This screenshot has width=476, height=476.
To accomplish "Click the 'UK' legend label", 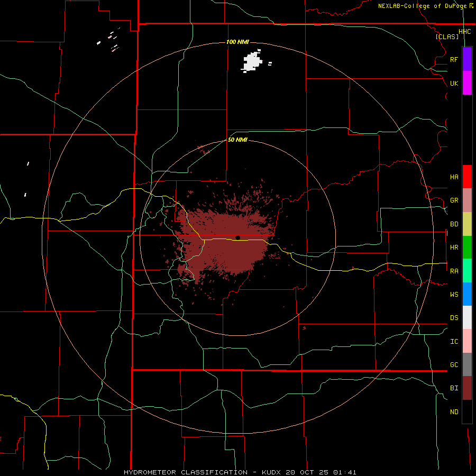I will [454, 83].
